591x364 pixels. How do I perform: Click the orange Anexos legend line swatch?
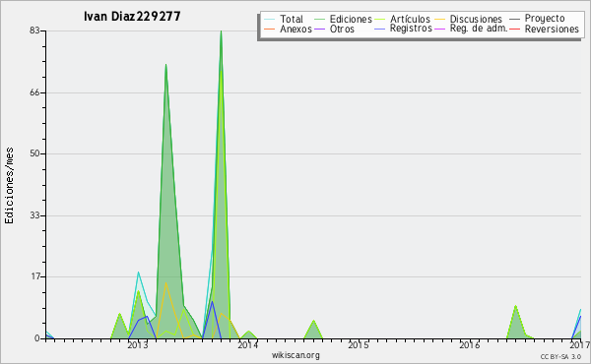click(x=270, y=29)
